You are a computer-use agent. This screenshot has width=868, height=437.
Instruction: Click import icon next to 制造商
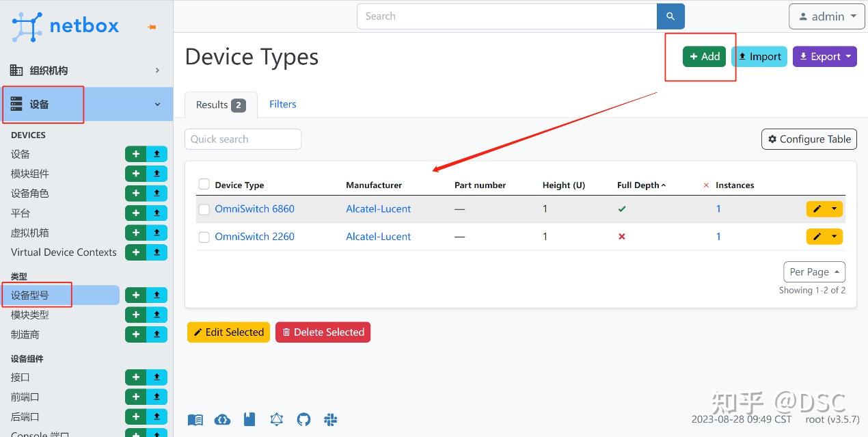pyautogui.click(x=157, y=334)
